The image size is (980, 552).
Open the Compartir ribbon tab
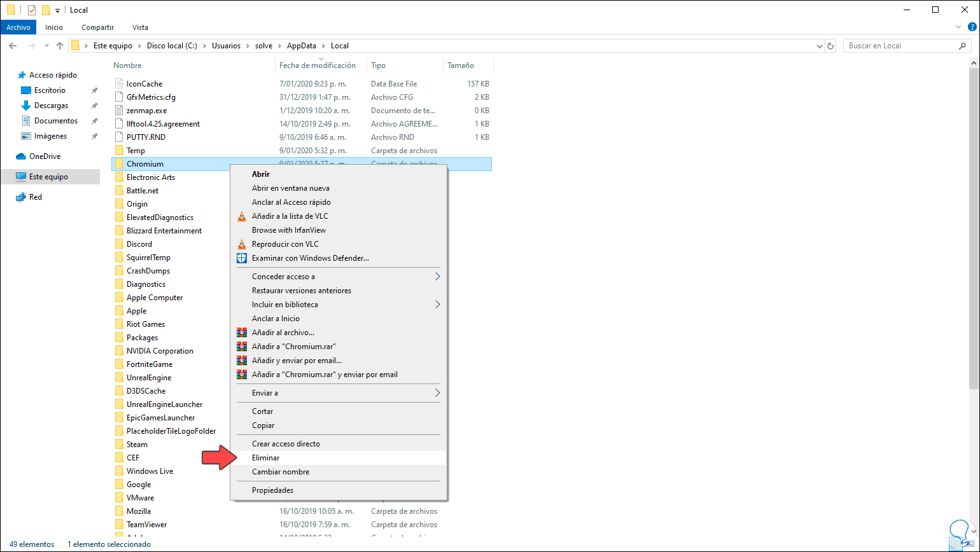tap(97, 27)
